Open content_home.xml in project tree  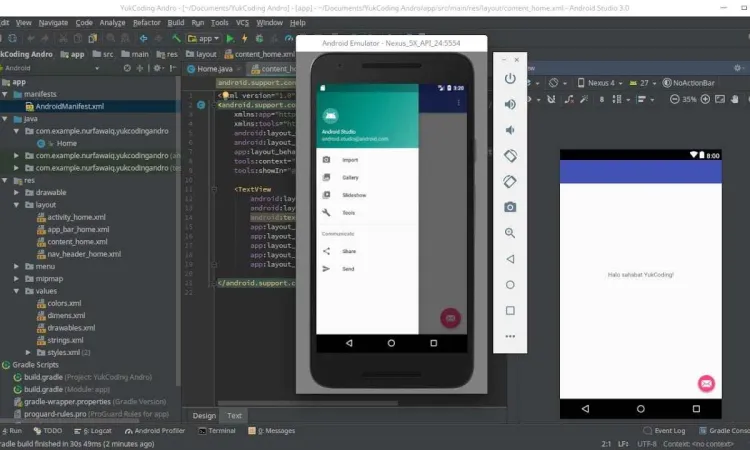click(77, 241)
